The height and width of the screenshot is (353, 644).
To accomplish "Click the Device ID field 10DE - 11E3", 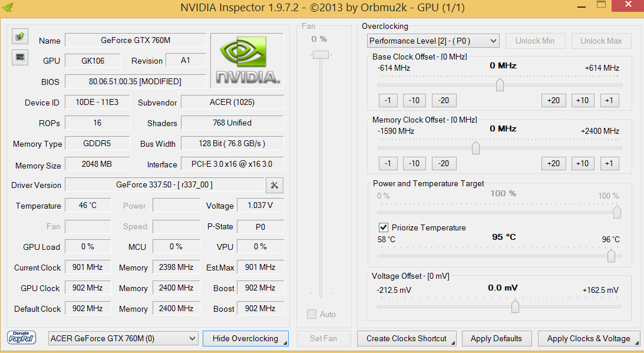I will point(97,102).
